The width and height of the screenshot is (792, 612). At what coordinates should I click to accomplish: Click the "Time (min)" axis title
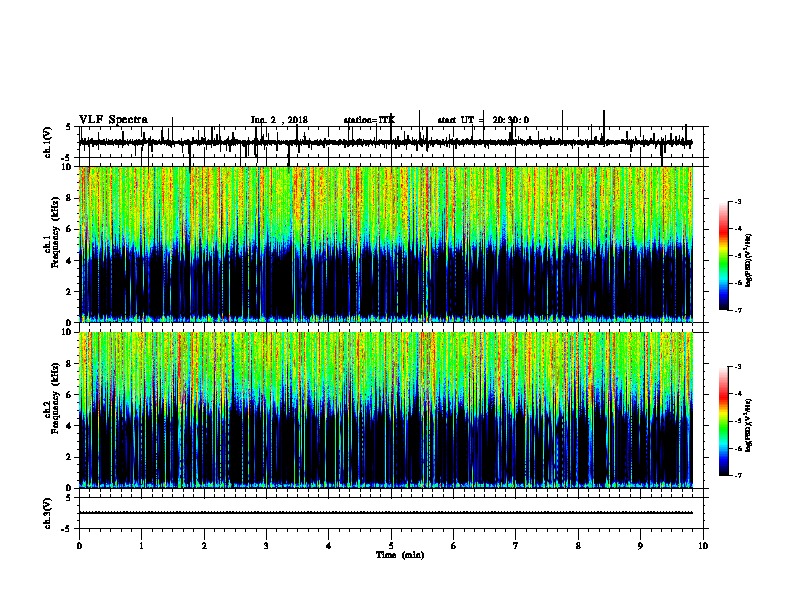[400, 555]
